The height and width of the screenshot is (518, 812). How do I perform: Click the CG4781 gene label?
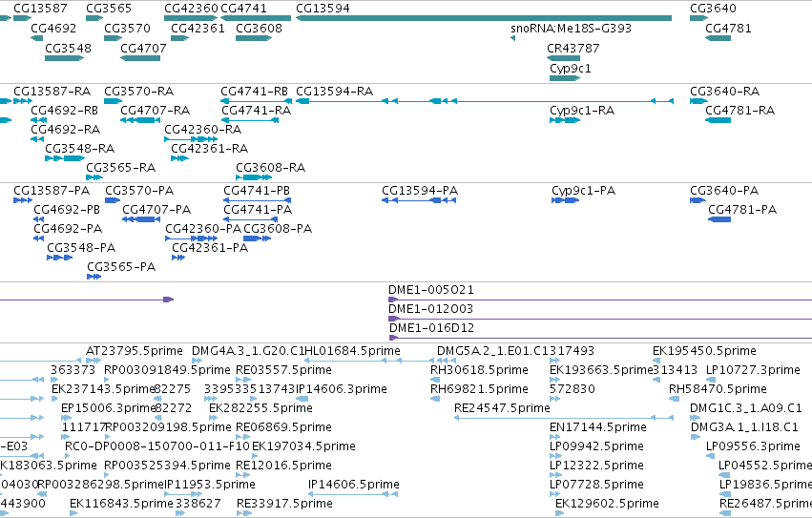pos(728,28)
